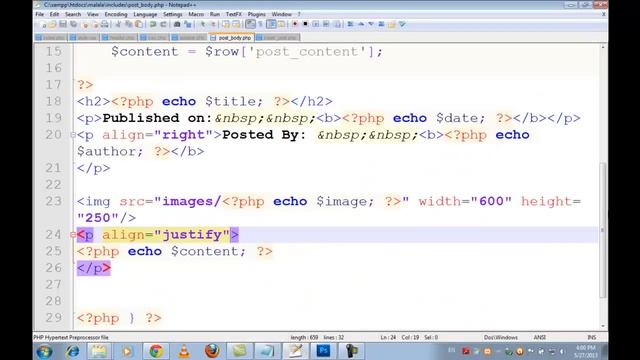Viewport: 640px width, 360px height.
Task: Open the Macro menu
Action: (x=196, y=14)
